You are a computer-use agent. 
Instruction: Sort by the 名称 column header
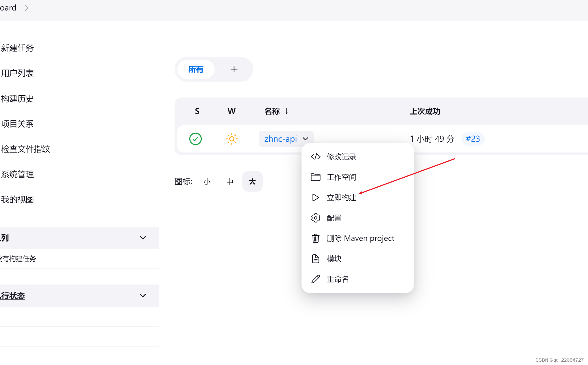(x=276, y=111)
